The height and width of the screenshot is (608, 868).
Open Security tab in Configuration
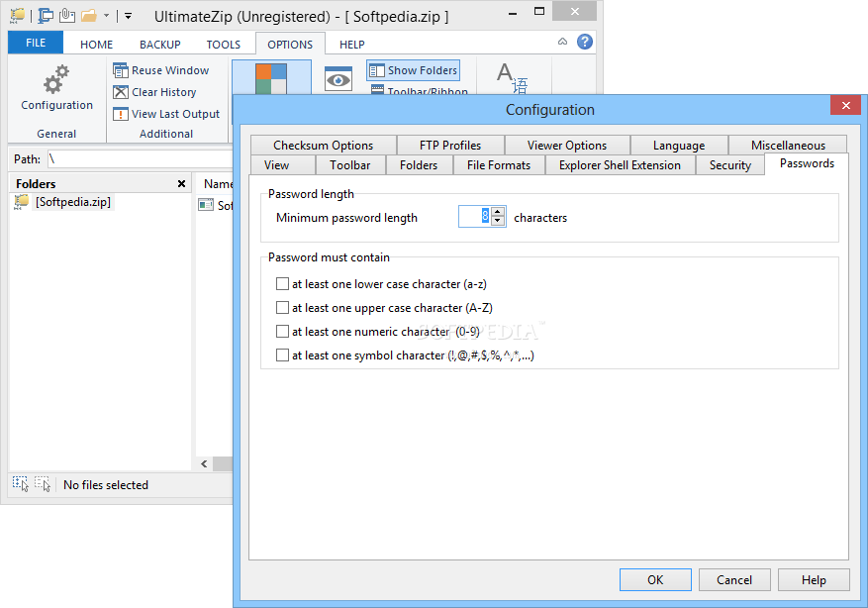[x=730, y=165]
